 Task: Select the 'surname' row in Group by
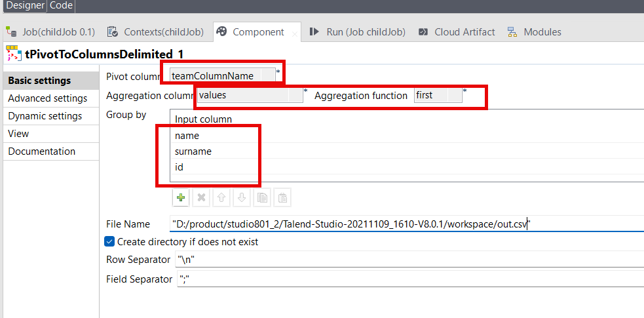[x=407, y=151]
